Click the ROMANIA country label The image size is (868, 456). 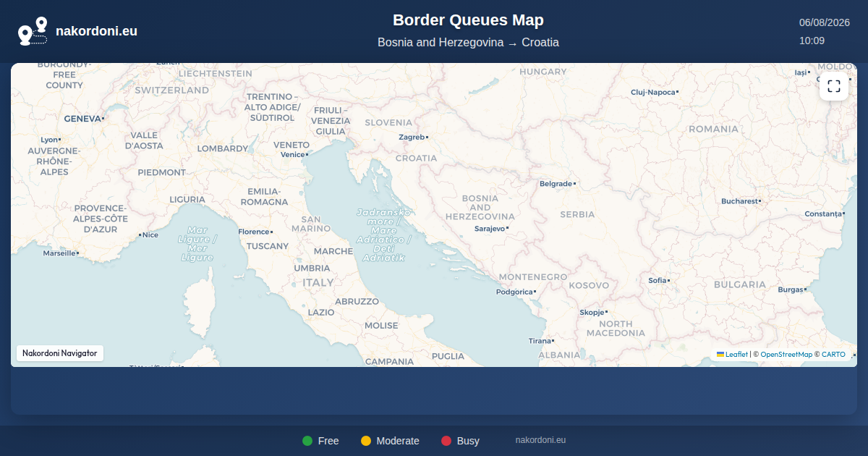[x=713, y=129]
